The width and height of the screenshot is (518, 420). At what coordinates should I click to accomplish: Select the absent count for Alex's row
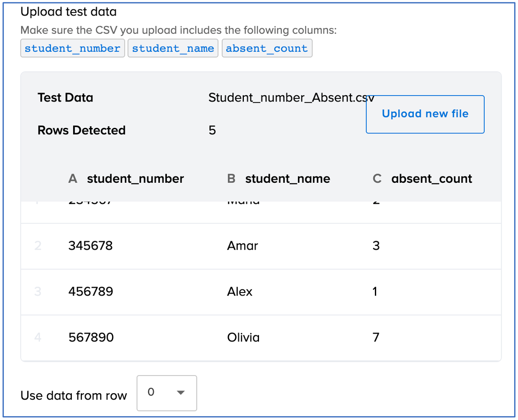point(375,292)
